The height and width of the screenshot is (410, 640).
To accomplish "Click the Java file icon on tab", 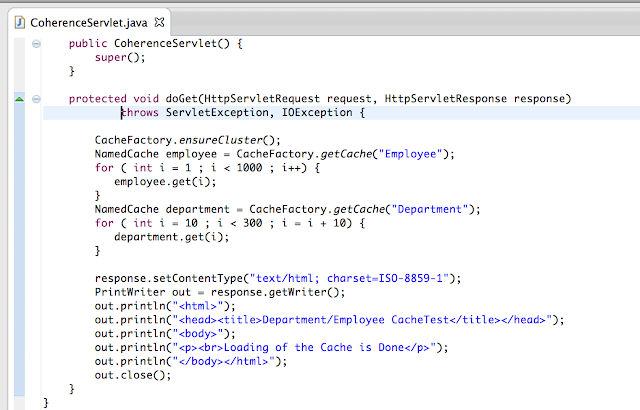I will pos(20,22).
